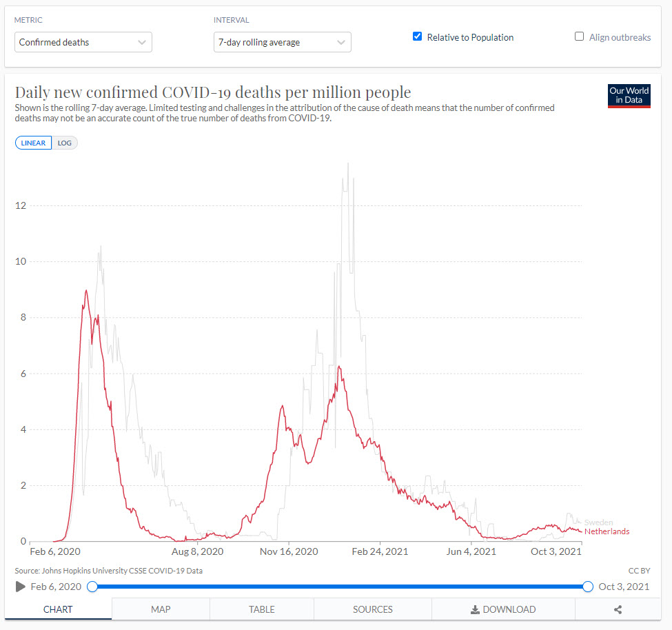This screenshot has height=630, width=672.
Task: Open the CC BY license link
Action: [639, 571]
